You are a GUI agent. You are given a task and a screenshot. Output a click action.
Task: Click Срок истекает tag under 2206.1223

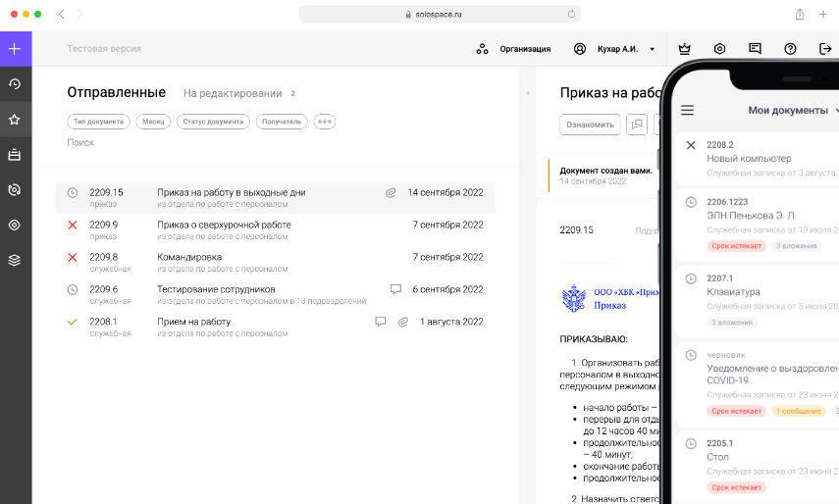point(736,246)
